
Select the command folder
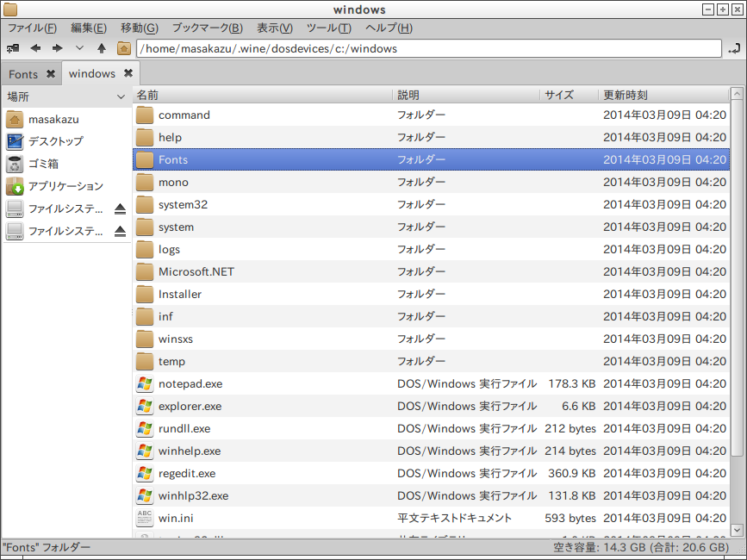431,115
